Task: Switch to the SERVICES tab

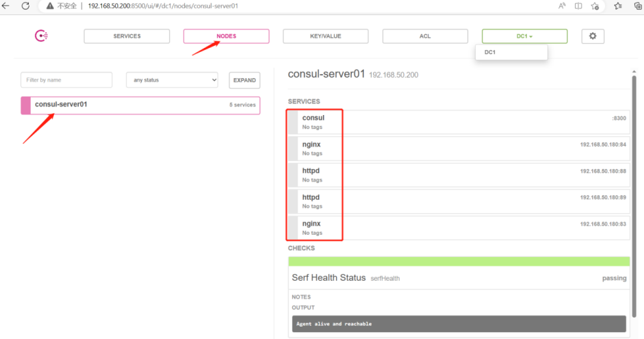Action: pyautogui.click(x=127, y=36)
